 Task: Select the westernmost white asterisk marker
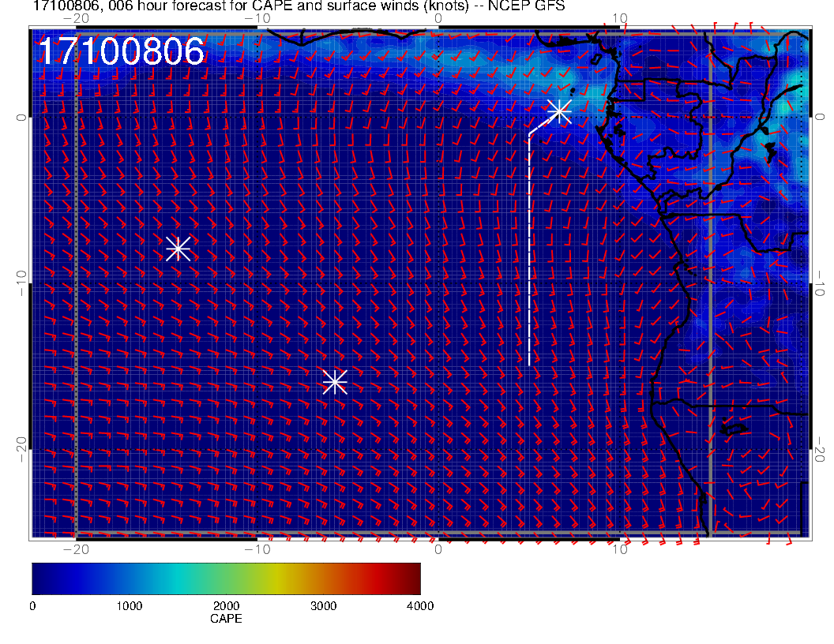pyautogui.click(x=178, y=249)
